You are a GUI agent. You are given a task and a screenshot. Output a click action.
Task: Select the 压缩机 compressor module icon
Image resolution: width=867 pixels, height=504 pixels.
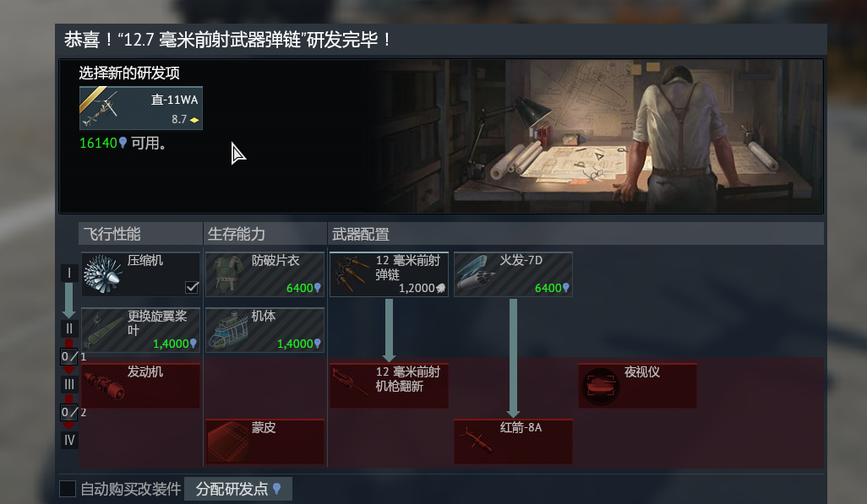(103, 274)
